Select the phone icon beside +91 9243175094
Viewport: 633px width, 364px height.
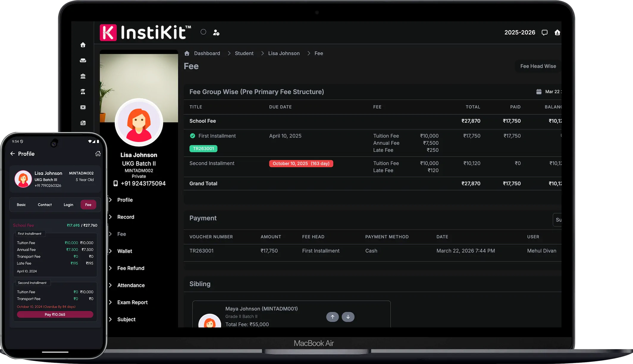[x=115, y=183]
